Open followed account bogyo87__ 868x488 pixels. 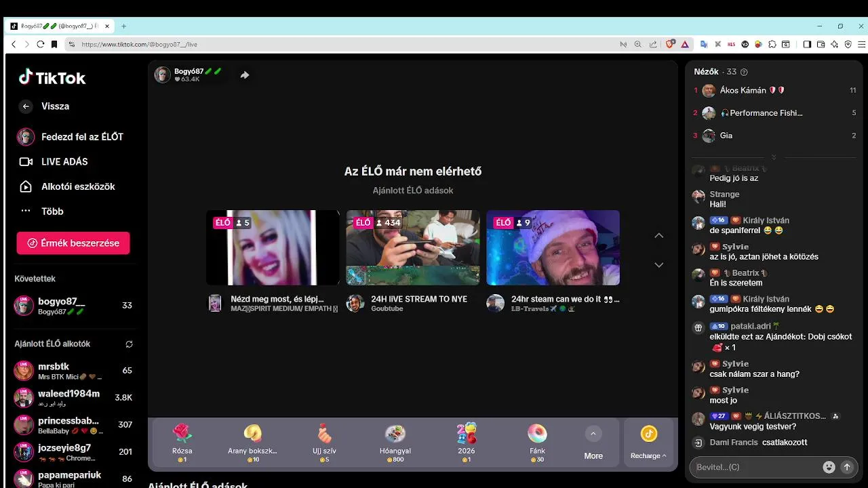73,306
